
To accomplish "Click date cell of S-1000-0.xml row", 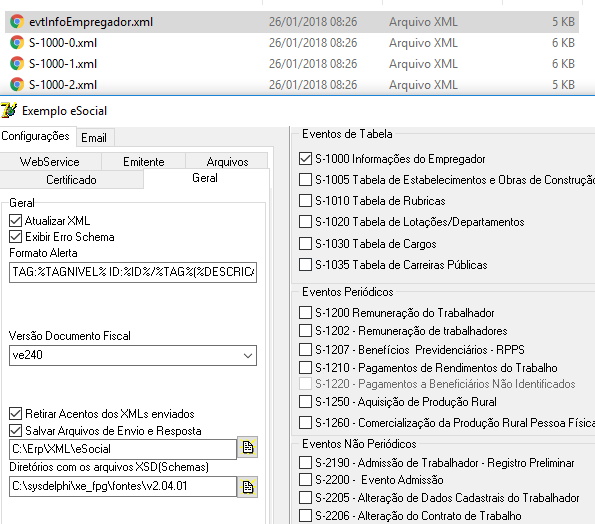I will point(313,42).
